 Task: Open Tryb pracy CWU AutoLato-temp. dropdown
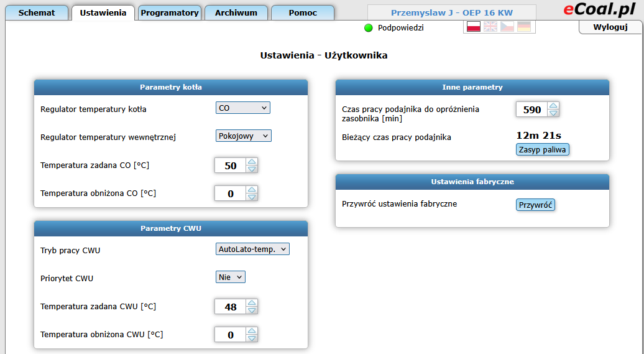[252, 249]
